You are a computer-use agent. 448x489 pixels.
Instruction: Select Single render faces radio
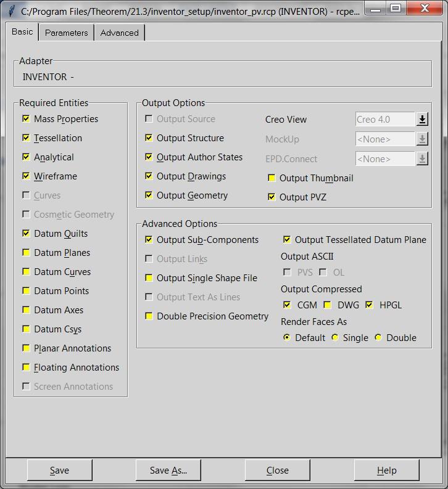point(335,337)
